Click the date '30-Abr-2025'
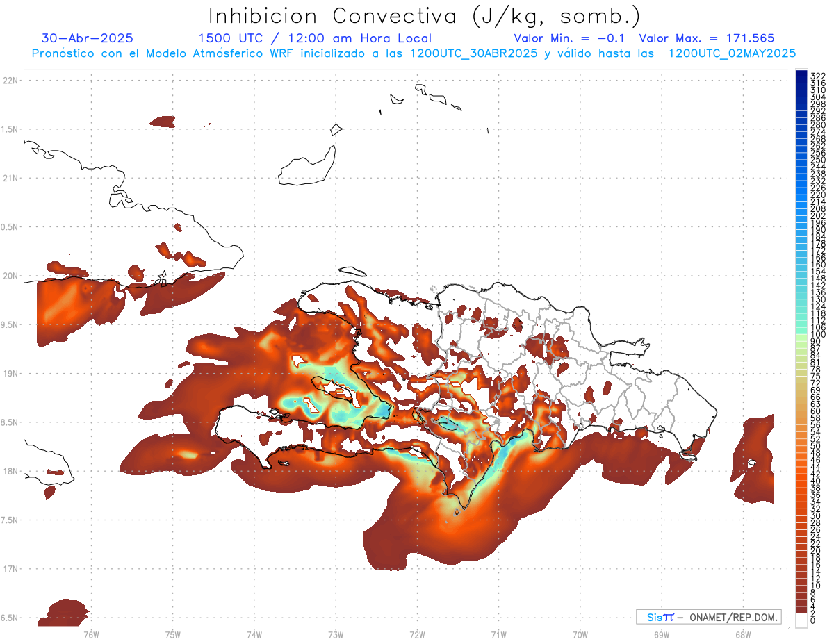This screenshot has width=834, height=644. 88,38
